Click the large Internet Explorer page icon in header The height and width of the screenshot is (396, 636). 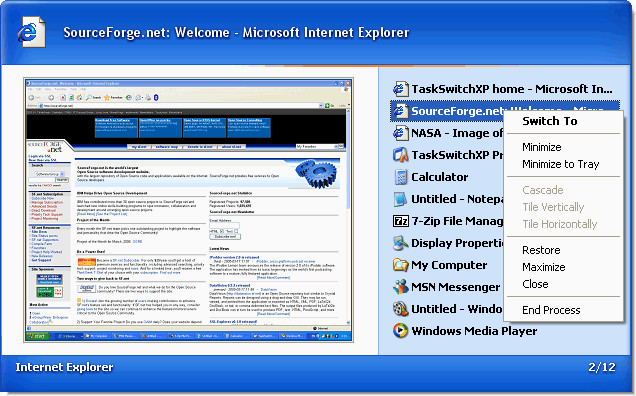[31, 32]
